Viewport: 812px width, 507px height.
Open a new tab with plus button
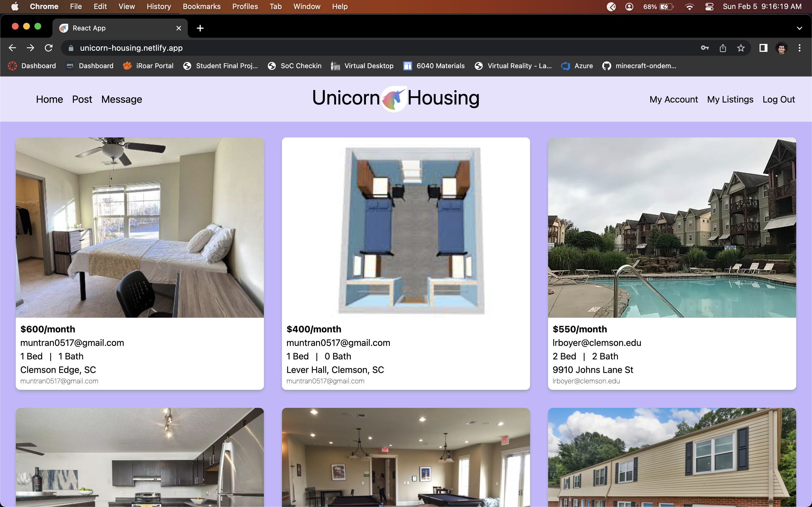pyautogui.click(x=200, y=28)
